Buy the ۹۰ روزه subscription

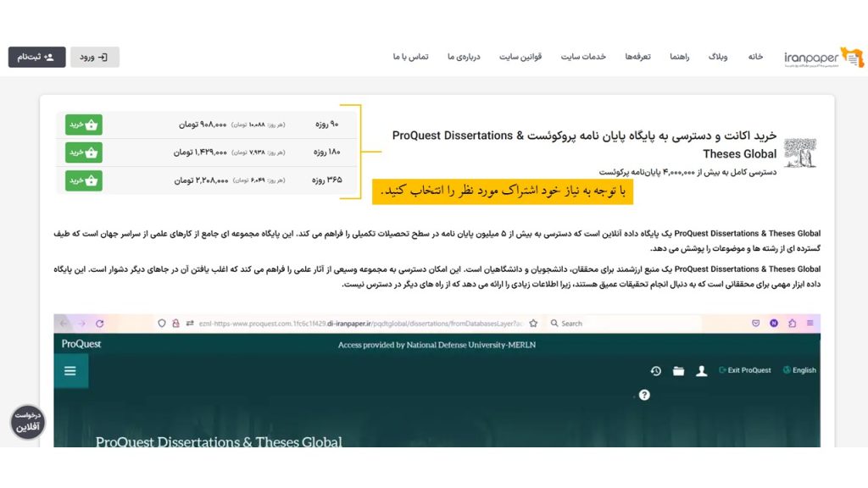click(84, 125)
